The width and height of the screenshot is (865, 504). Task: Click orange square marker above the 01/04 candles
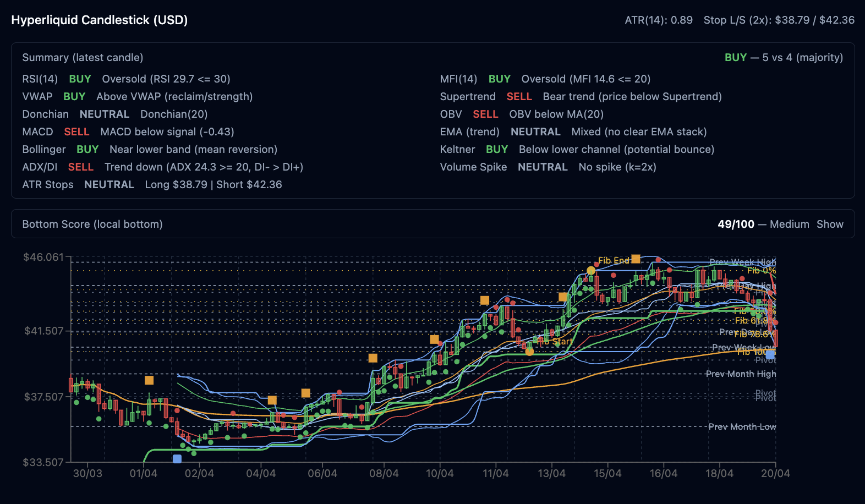tap(149, 380)
